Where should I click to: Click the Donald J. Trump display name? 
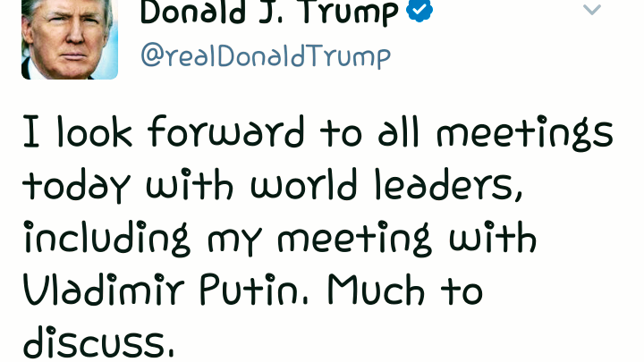268,13
